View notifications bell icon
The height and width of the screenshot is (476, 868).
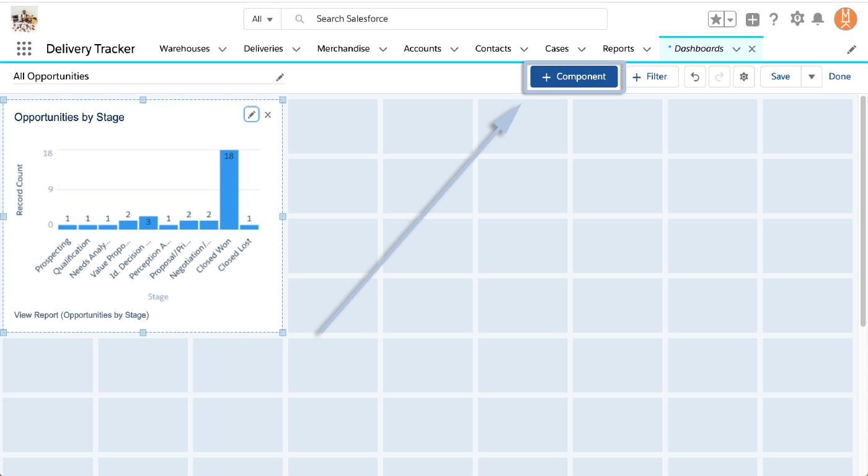coord(818,19)
